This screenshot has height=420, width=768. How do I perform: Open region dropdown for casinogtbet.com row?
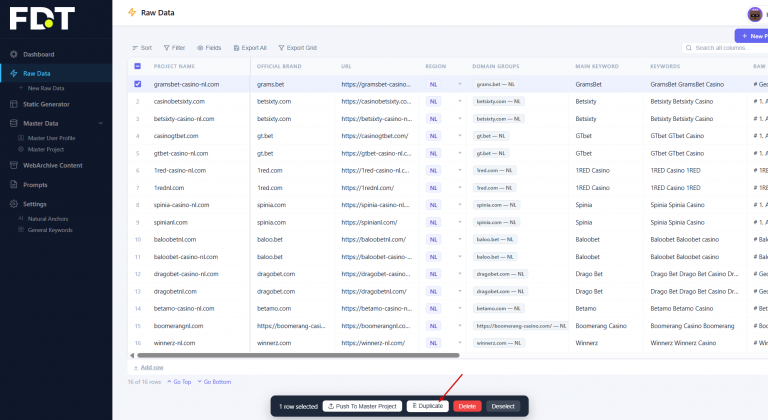459,136
